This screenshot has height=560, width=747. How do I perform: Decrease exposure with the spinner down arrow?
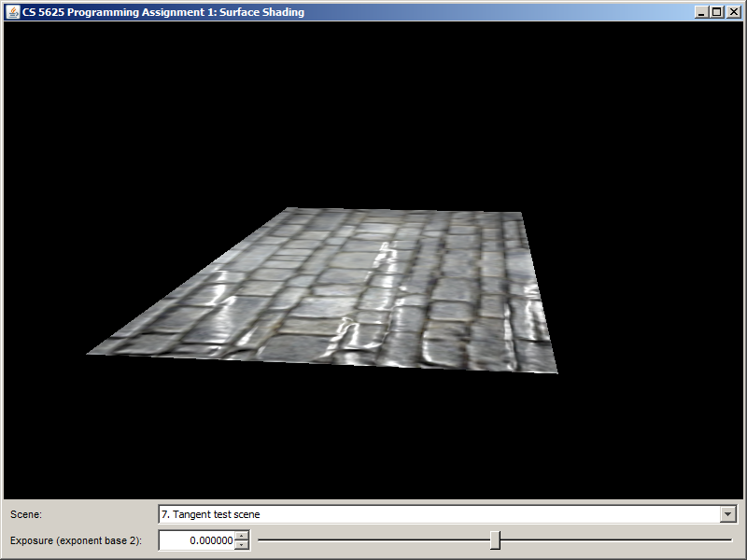click(242, 545)
